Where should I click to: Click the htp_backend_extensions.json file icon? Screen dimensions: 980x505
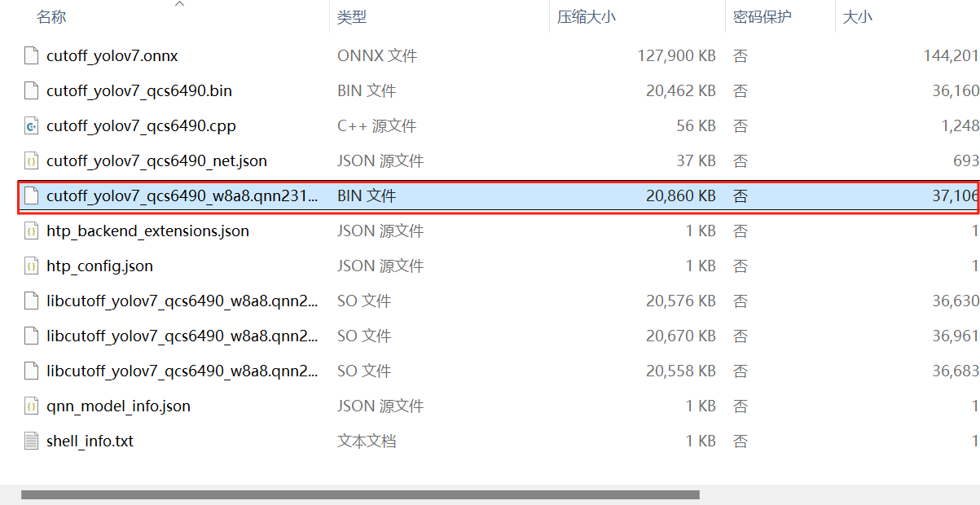[32, 231]
